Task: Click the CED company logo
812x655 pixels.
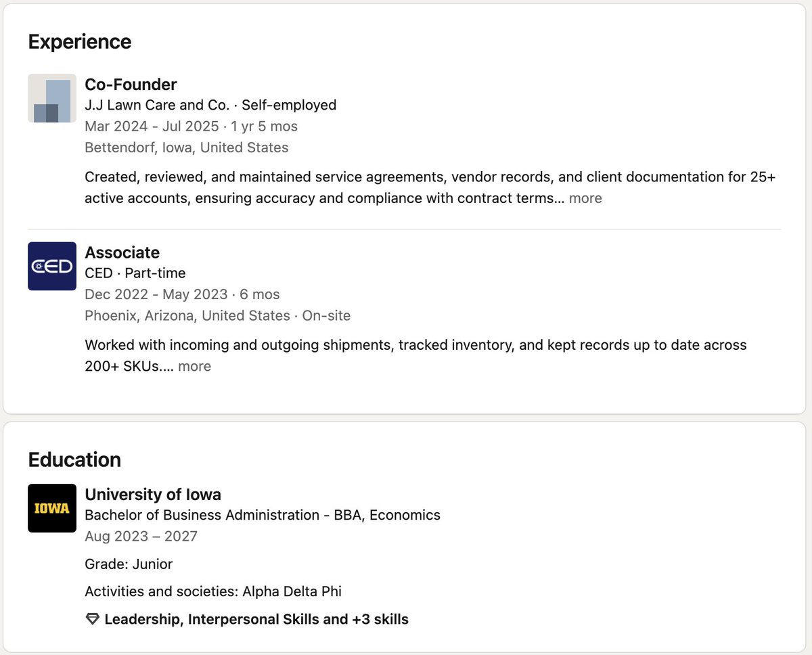Action: [52, 266]
